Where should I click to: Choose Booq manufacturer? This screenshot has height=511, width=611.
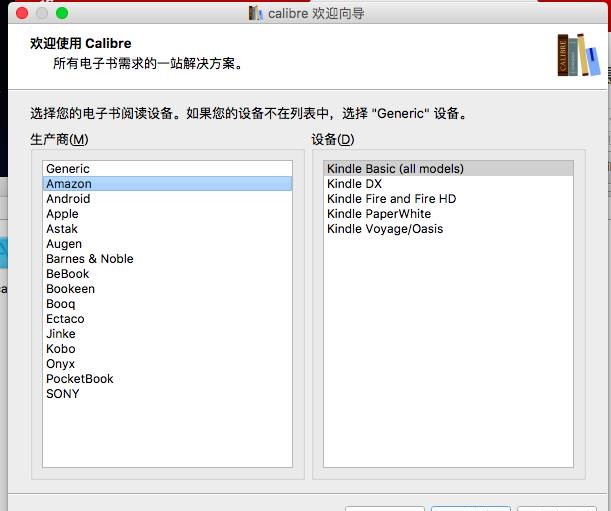tap(167, 304)
